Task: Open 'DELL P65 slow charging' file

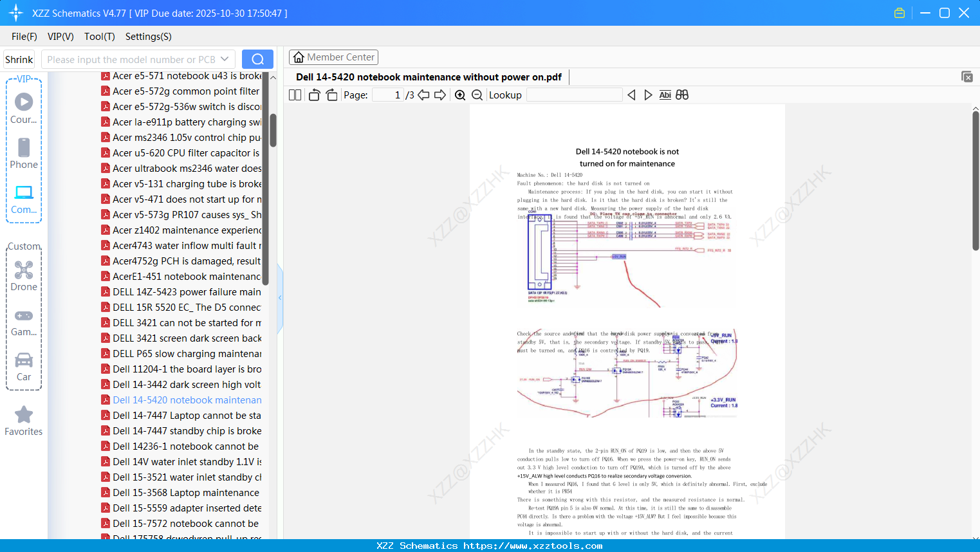Action: pos(181,354)
